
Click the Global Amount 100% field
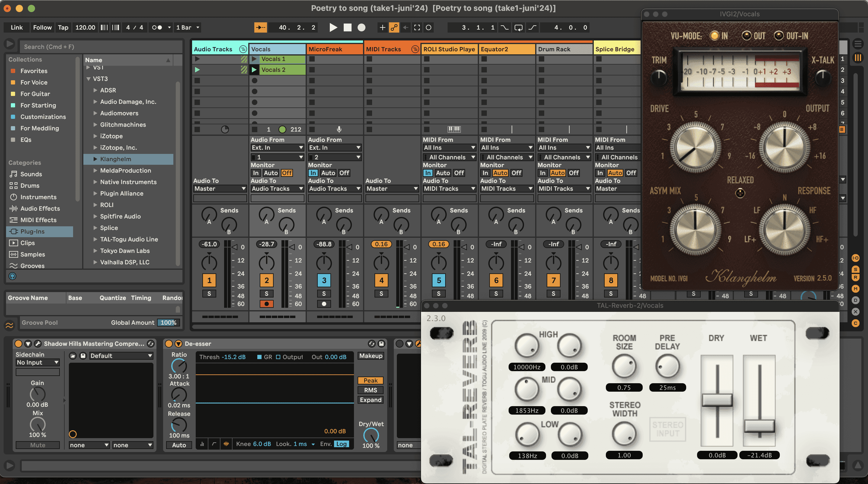coord(169,323)
